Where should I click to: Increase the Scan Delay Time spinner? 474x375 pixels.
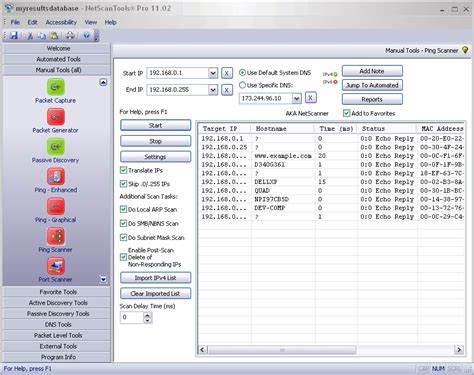pyautogui.click(x=147, y=315)
